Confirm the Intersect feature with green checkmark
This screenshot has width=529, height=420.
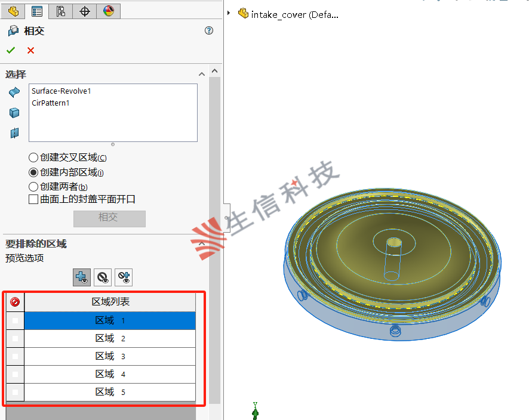tap(10, 51)
